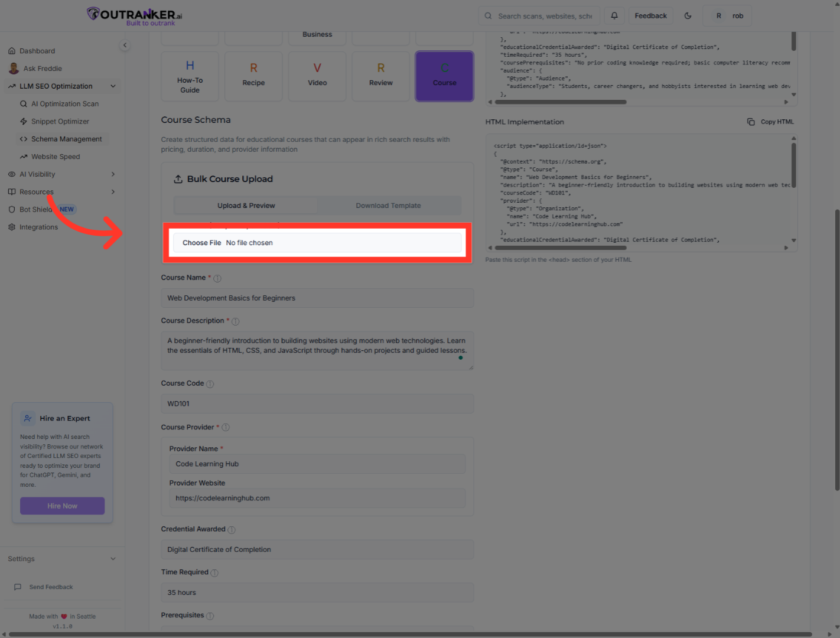Navigate to Website Speed

[x=55, y=157]
